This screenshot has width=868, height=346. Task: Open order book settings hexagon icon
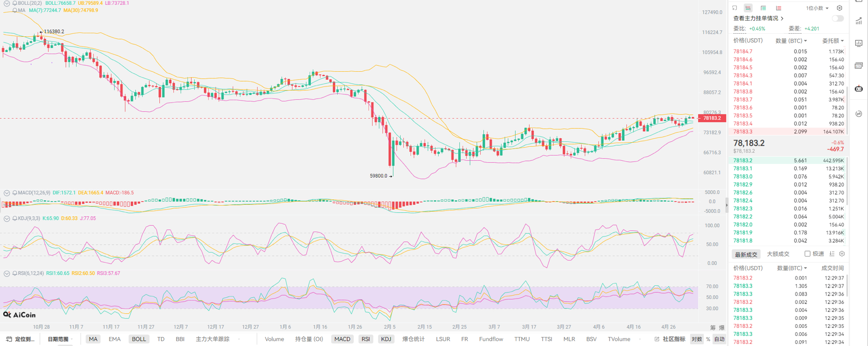click(840, 8)
